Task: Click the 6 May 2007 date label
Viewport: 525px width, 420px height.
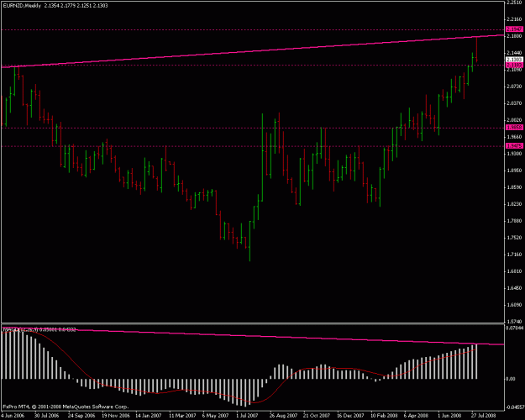Action: tap(215, 416)
